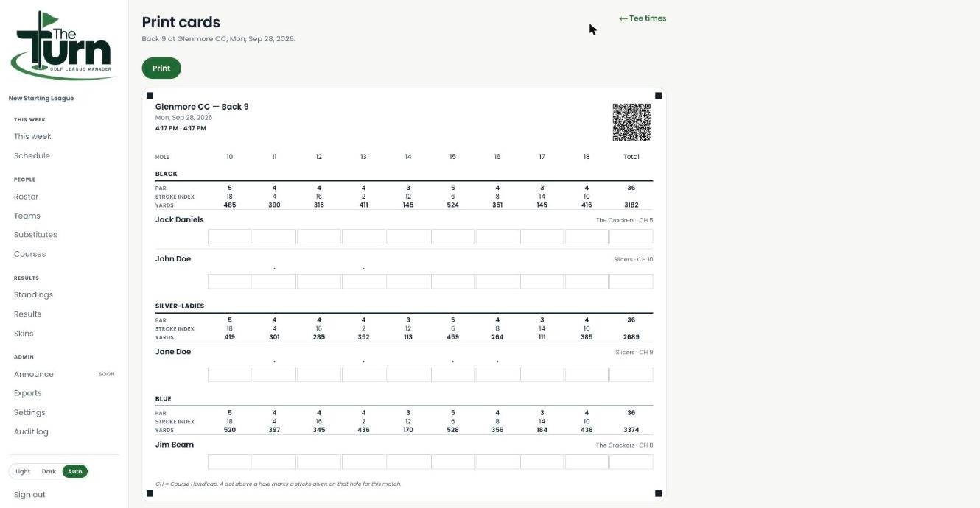Open the Courses page
Screen dimensions: 980x508
coord(29,254)
